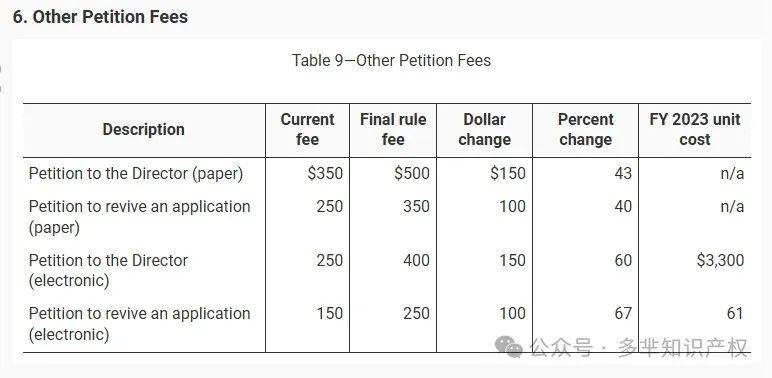Viewport: 772px width, 378px height.
Task: Click the 67 percent change cell
Action: click(623, 313)
